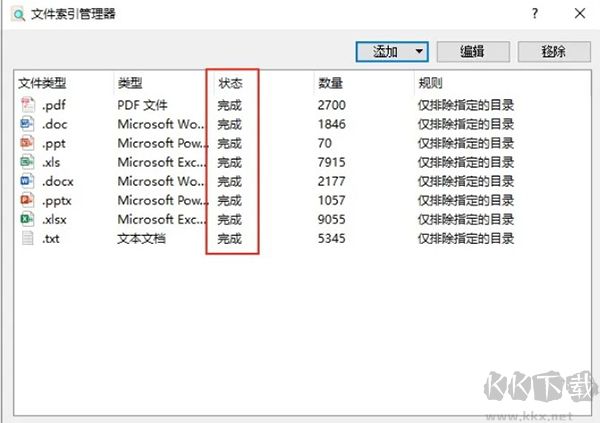The height and width of the screenshot is (423, 600).
Task: Click 完成 status in .pdf row
Action: click(x=230, y=105)
